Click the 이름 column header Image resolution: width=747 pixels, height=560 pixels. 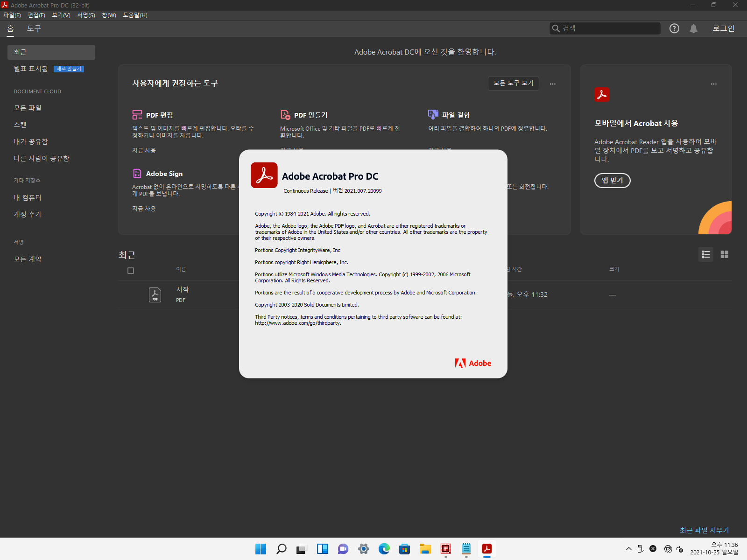(x=181, y=269)
